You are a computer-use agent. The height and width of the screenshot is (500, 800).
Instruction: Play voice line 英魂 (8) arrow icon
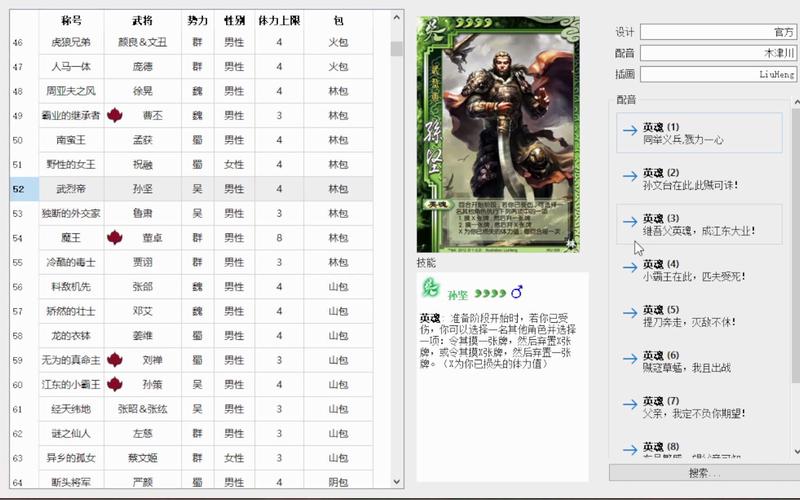[630, 449]
